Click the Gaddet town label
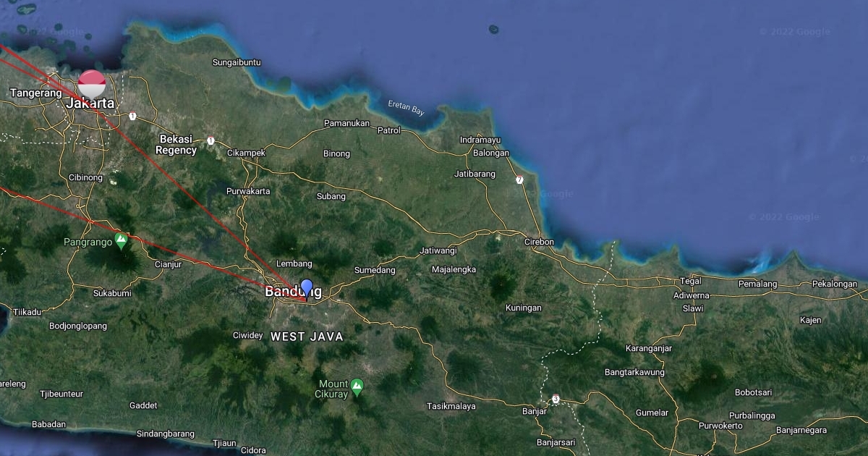This screenshot has height=456, width=868. pos(143,405)
